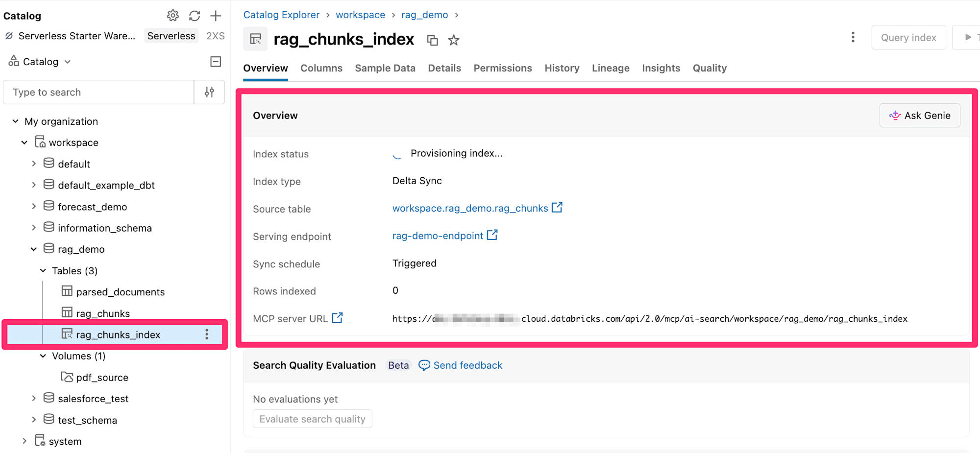Collapse all with the minus box icon
This screenshot has width=980, height=453.
click(x=216, y=62)
